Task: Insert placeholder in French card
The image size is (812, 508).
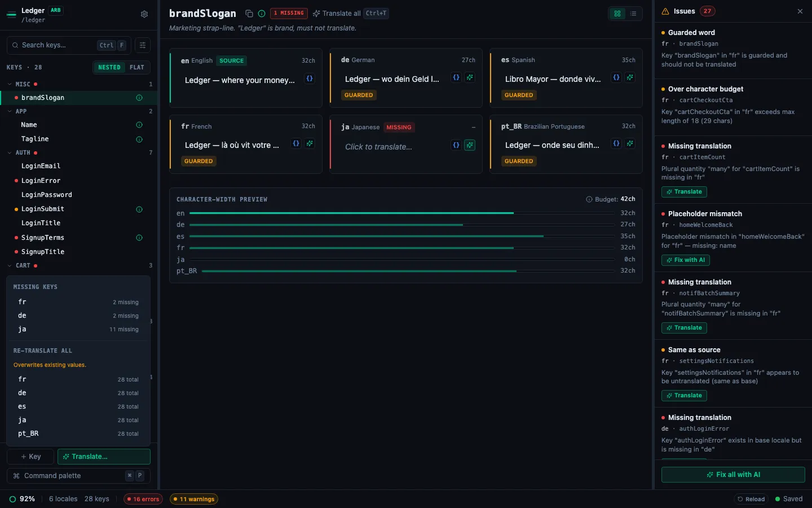Action: [x=296, y=143]
